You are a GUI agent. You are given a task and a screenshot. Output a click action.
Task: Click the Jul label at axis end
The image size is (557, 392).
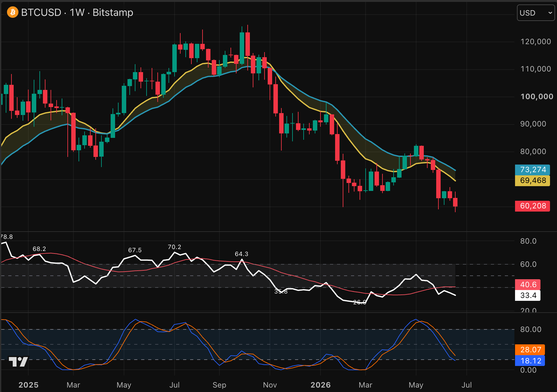[467, 385]
